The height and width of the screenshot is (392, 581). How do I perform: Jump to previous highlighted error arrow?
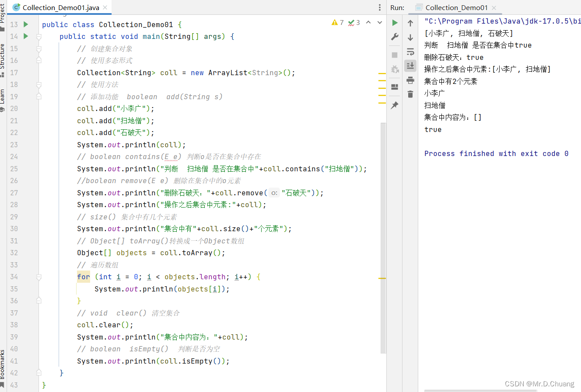click(368, 23)
